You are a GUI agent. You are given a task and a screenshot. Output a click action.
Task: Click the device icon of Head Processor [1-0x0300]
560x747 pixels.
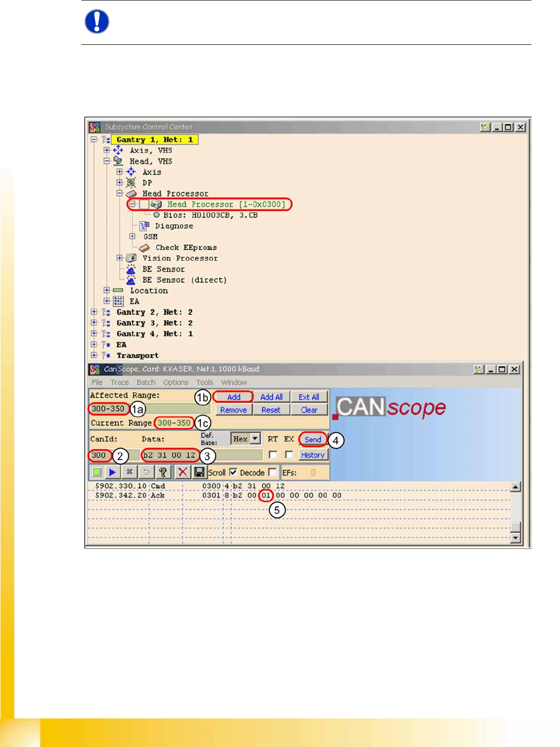(x=156, y=204)
